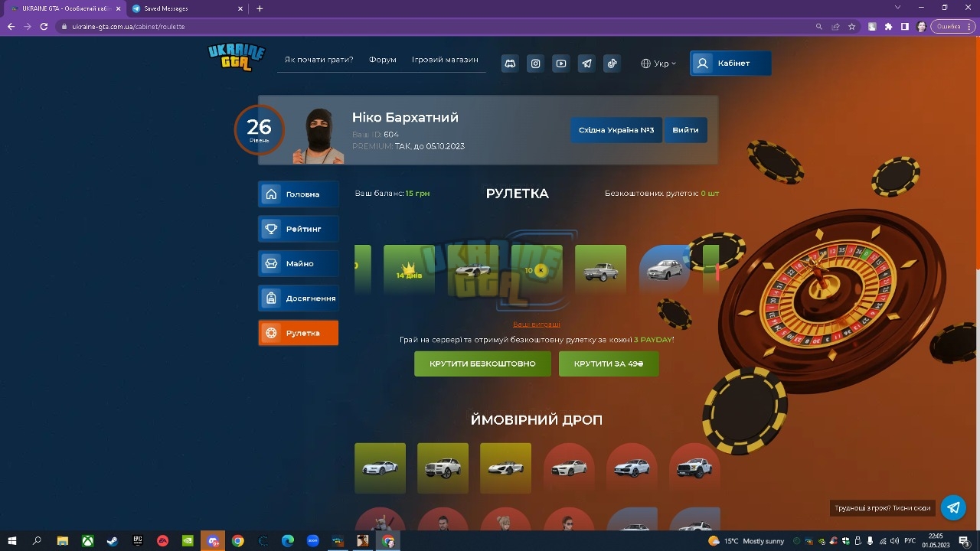980x551 pixels.
Task: Open the "Ігровий магазин" menu link
Action: click(x=445, y=60)
